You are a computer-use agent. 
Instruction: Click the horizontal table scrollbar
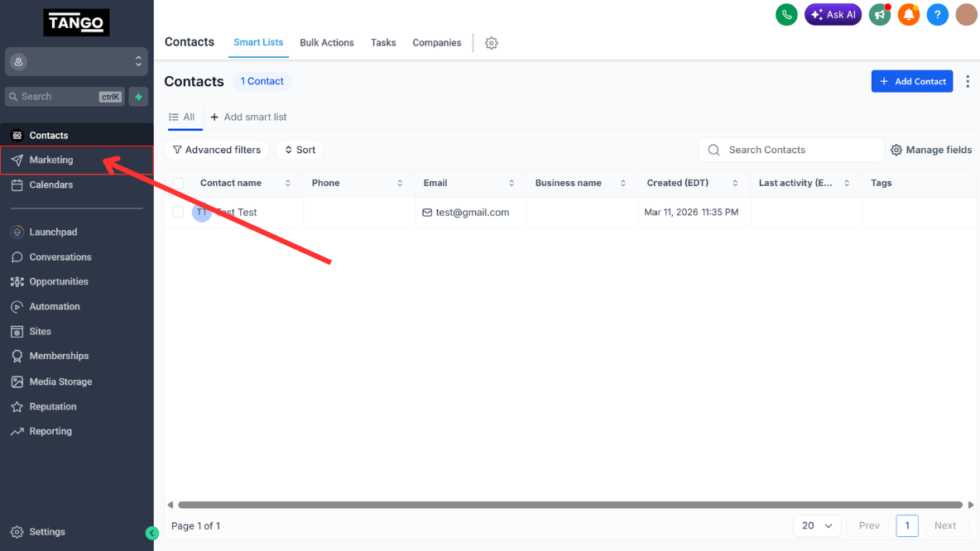(x=570, y=505)
